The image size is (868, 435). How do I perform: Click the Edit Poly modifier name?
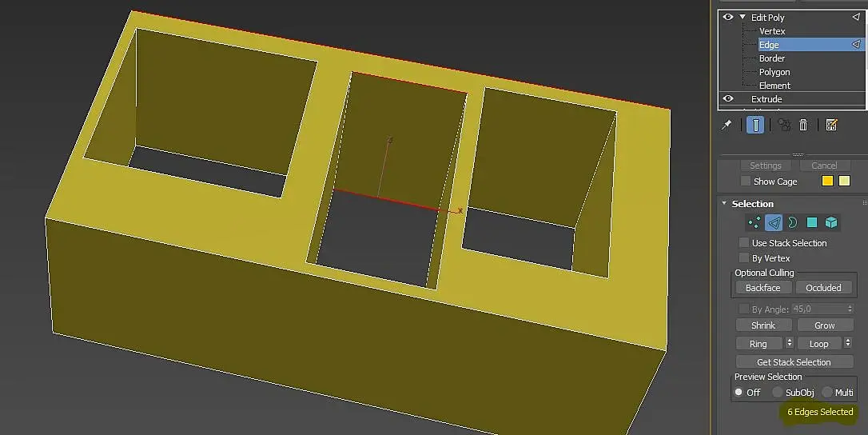pyautogui.click(x=767, y=17)
